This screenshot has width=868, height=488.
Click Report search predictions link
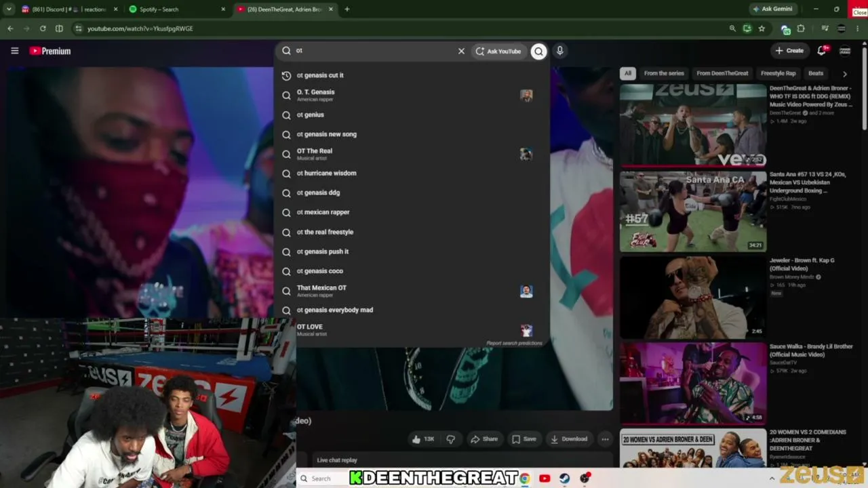[x=514, y=343]
